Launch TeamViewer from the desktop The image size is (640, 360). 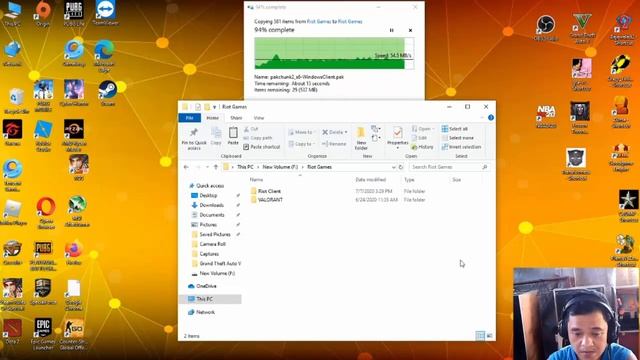pyautogui.click(x=105, y=12)
